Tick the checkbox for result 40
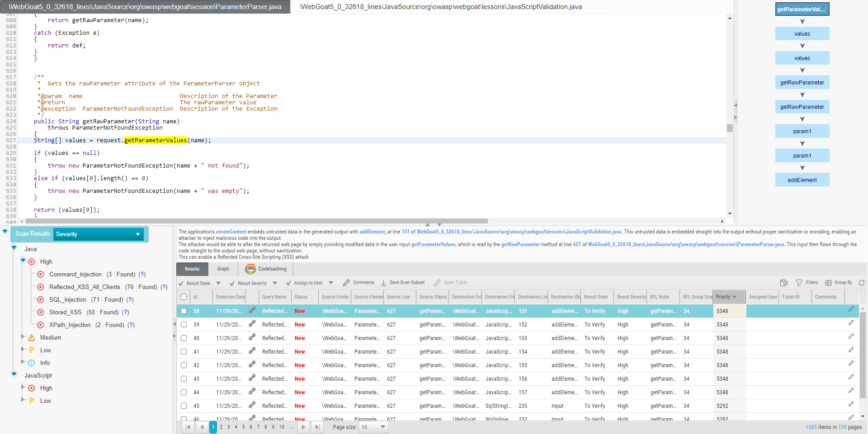 pos(184,338)
